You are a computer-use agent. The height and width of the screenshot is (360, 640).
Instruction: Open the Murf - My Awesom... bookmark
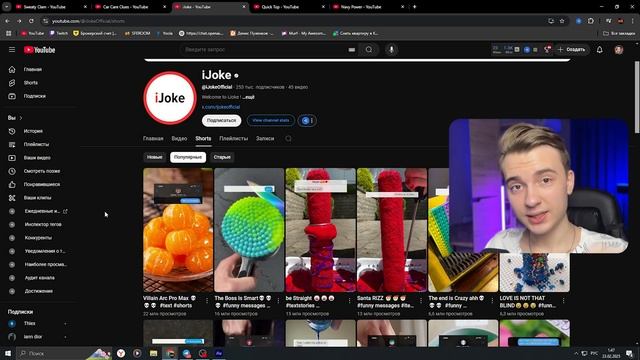(304, 33)
